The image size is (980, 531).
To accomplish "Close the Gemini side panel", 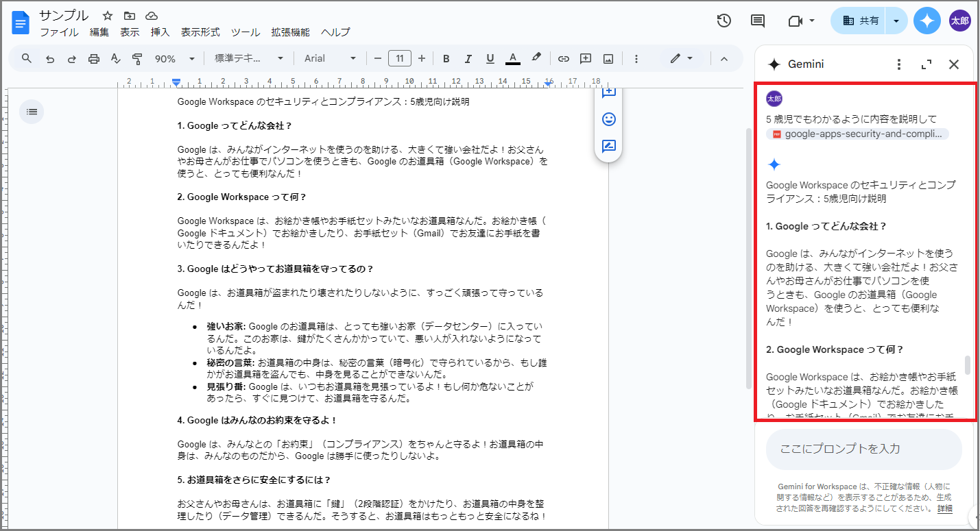I will point(954,64).
